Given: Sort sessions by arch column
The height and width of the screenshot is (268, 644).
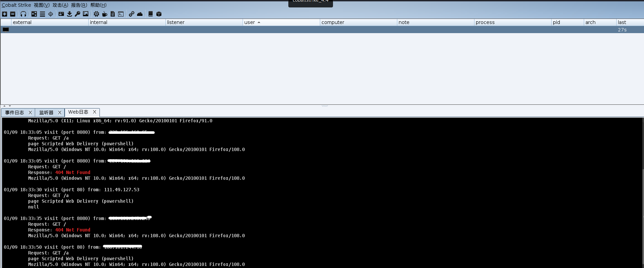Looking at the screenshot, I should (x=600, y=22).
